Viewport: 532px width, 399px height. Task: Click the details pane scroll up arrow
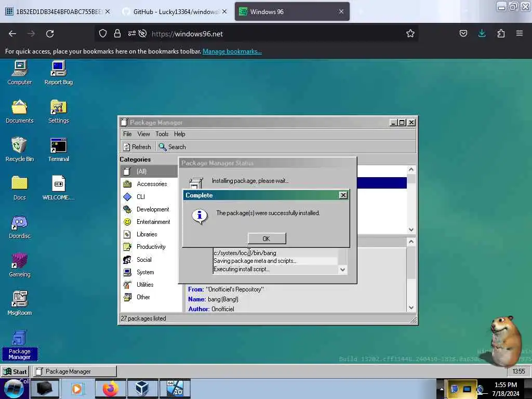[411, 242]
